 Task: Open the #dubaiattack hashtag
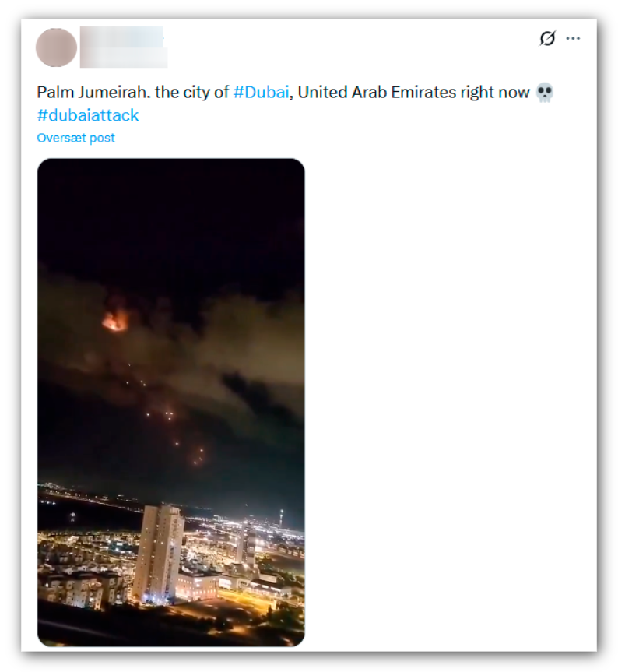[88, 115]
